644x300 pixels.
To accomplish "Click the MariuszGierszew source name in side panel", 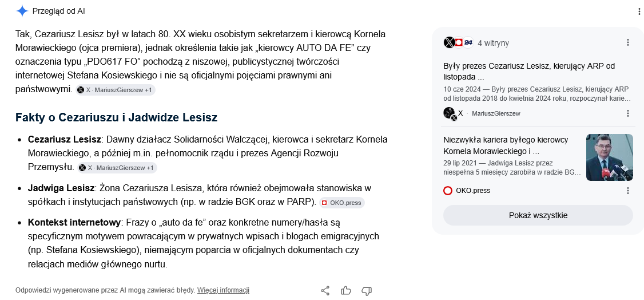I will click(x=496, y=113).
